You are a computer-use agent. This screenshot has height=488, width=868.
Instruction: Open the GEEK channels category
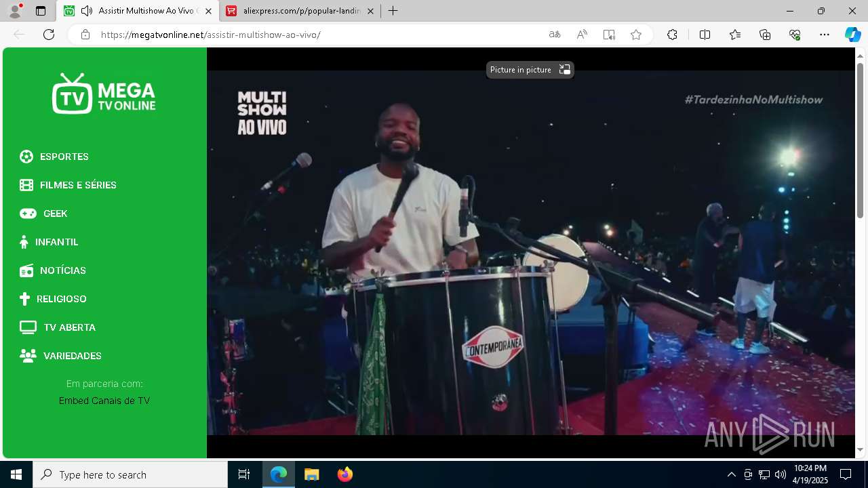click(x=56, y=213)
